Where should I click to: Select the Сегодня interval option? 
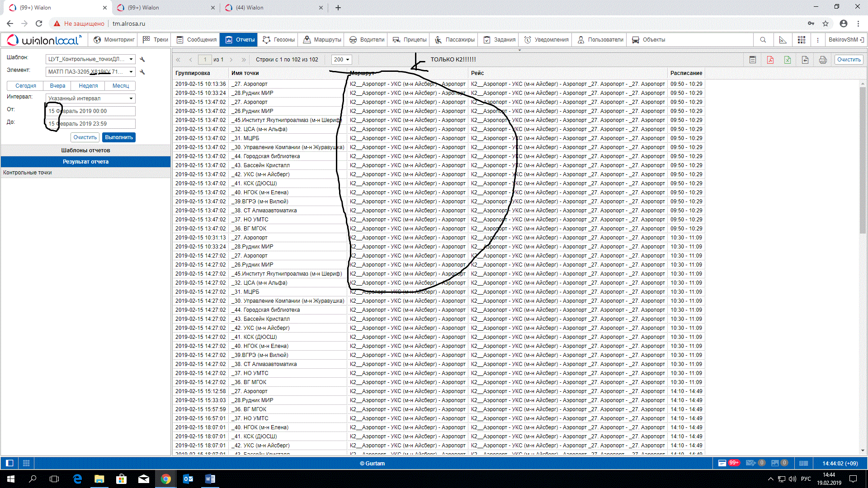click(x=25, y=86)
